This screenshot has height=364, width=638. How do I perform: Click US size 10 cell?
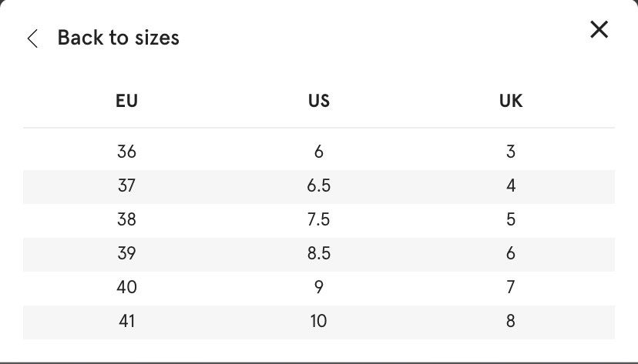coord(318,321)
